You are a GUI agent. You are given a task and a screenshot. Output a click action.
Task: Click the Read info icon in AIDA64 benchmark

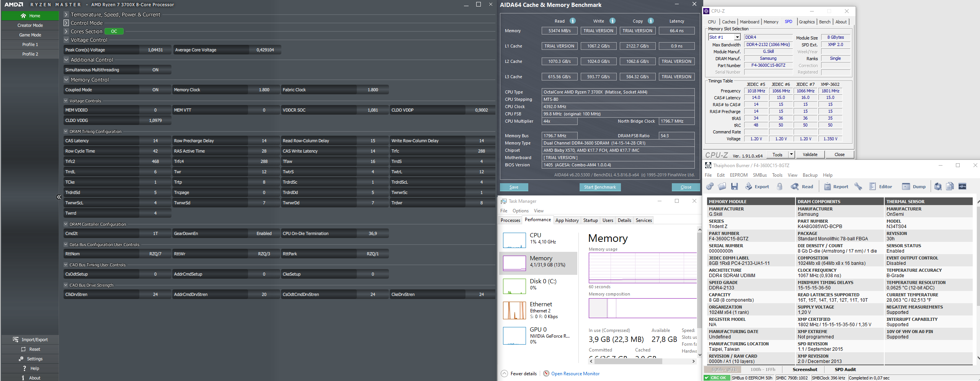573,21
